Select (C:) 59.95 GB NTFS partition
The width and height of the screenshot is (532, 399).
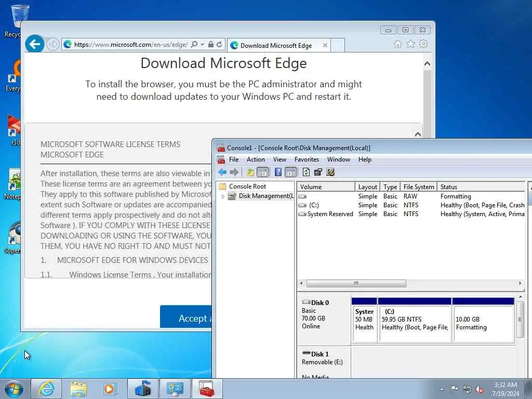pos(414,320)
